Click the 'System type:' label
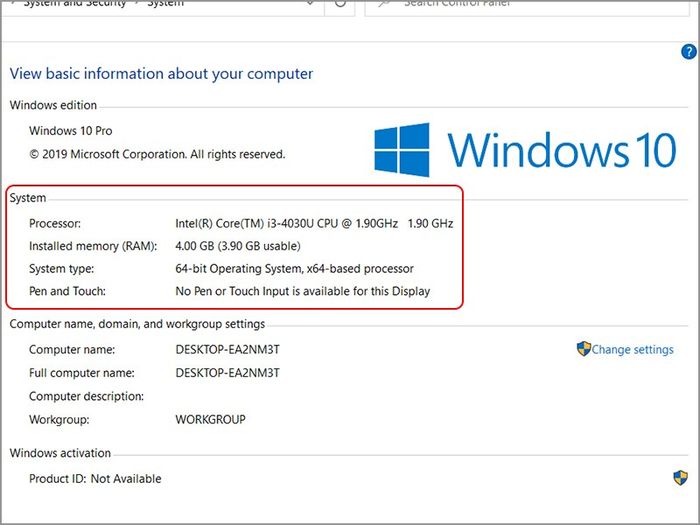The image size is (700, 525). pyautogui.click(x=62, y=269)
